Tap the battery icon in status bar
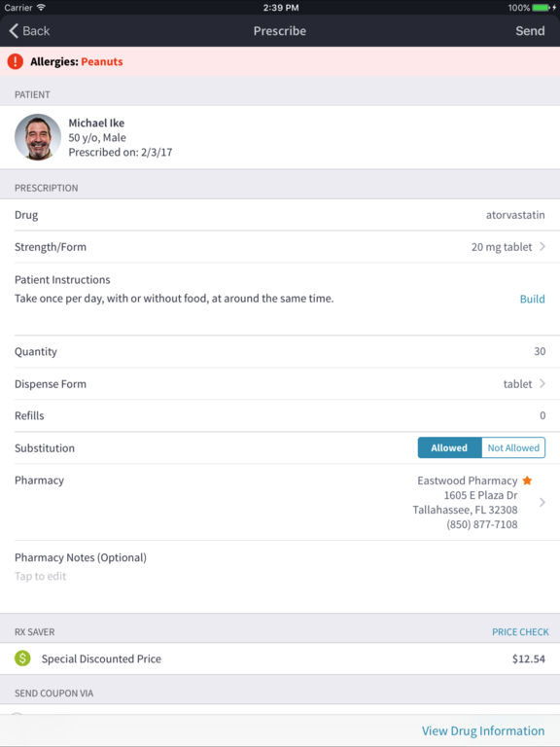Screen dimensions: 560x747 tap(542, 8)
